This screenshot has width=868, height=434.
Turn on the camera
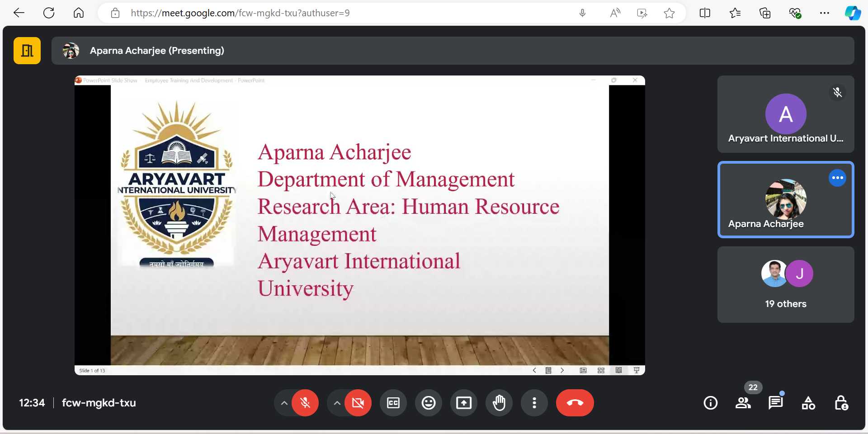coord(358,403)
